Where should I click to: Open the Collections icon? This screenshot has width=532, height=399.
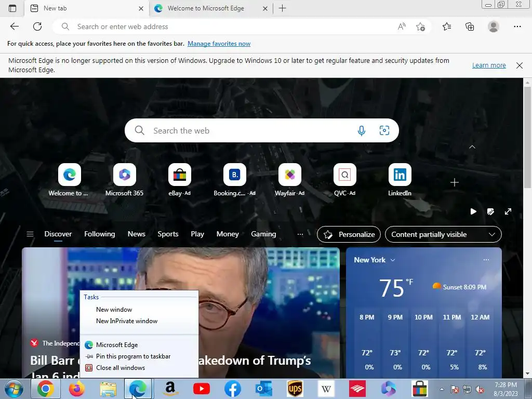[x=470, y=26]
